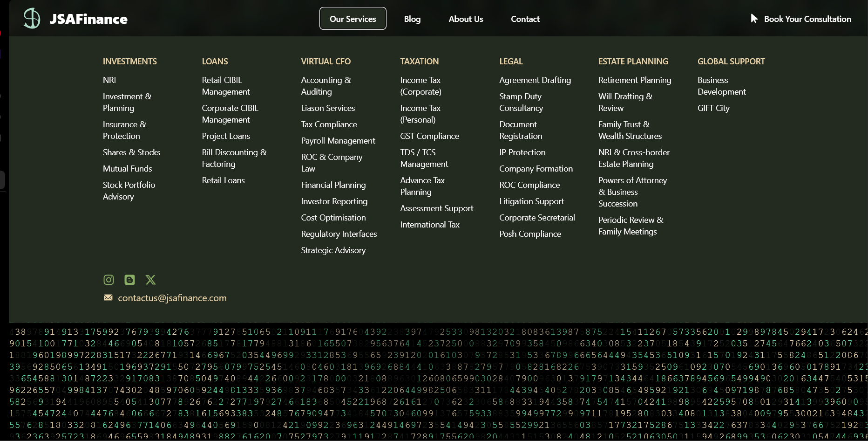The width and height of the screenshot is (868, 441).
Task: Open the Contact page
Action: pyautogui.click(x=525, y=19)
